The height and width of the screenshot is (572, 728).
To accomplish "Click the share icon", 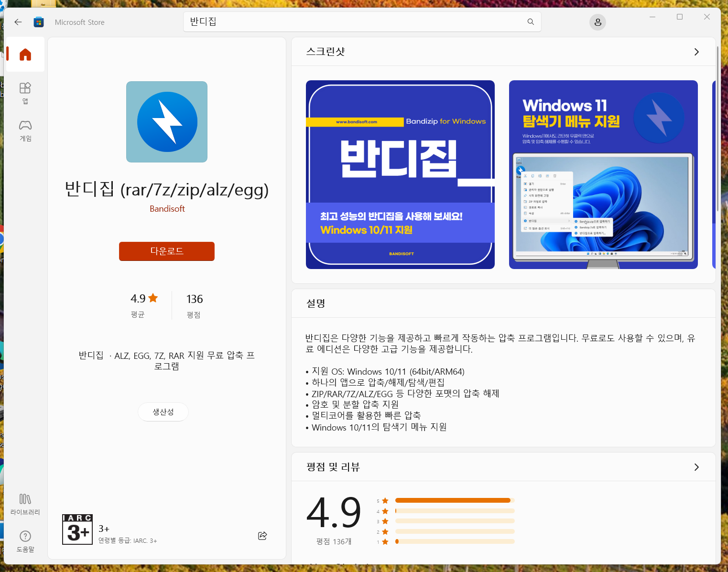I will pyautogui.click(x=262, y=536).
